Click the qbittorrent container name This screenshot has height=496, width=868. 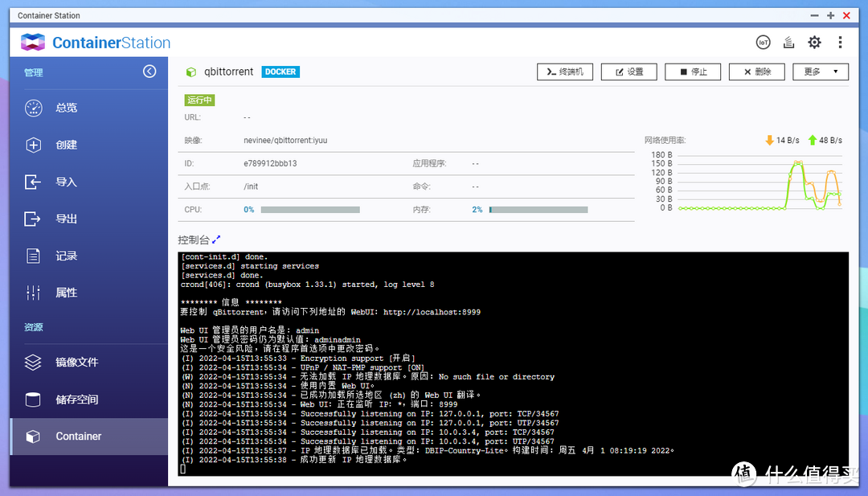pos(228,72)
